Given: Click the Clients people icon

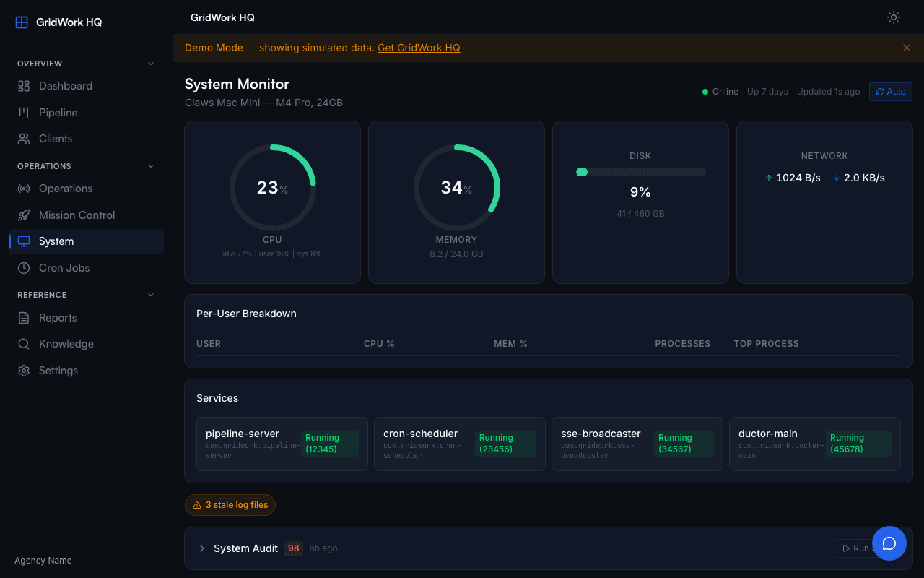Looking at the screenshot, I should pyautogui.click(x=23, y=138).
